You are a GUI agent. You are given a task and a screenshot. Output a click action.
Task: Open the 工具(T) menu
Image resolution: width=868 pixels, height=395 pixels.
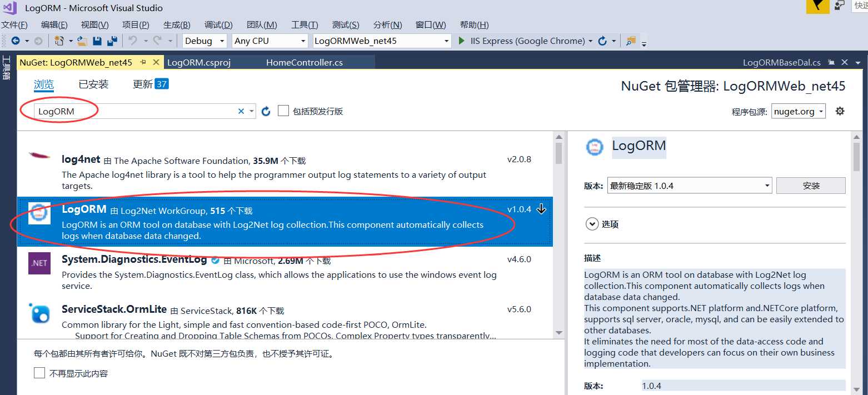tap(303, 24)
